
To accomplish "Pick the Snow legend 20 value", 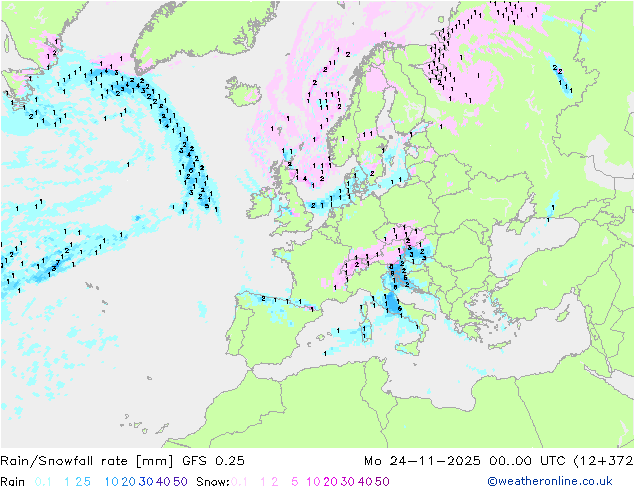I will (x=330, y=482).
